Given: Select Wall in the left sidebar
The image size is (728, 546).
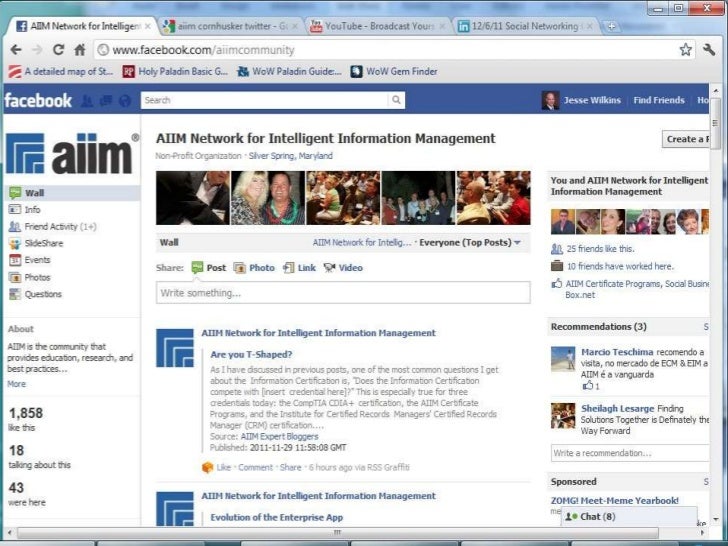Looking at the screenshot, I should click(73, 193).
